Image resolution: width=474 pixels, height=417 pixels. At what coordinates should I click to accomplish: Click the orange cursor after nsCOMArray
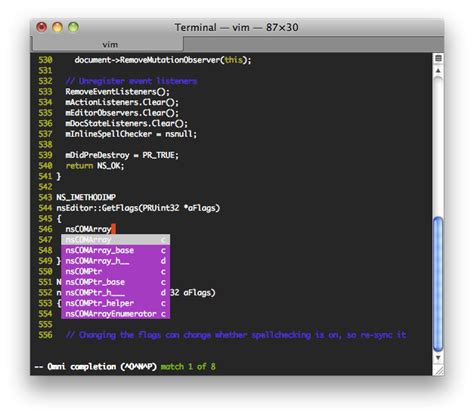(x=113, y=229)
